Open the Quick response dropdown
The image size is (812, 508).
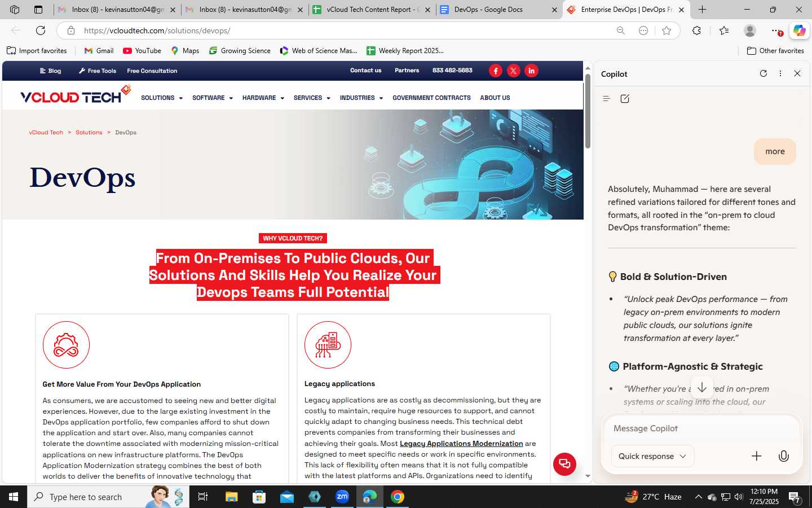pos(652,456)
